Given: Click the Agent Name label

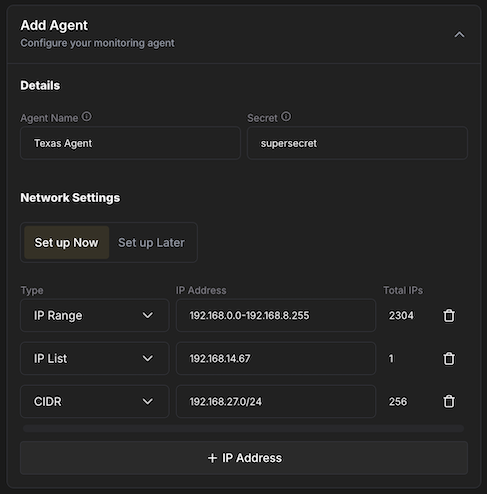Looking at the screenshot, I should pos(49,118).
